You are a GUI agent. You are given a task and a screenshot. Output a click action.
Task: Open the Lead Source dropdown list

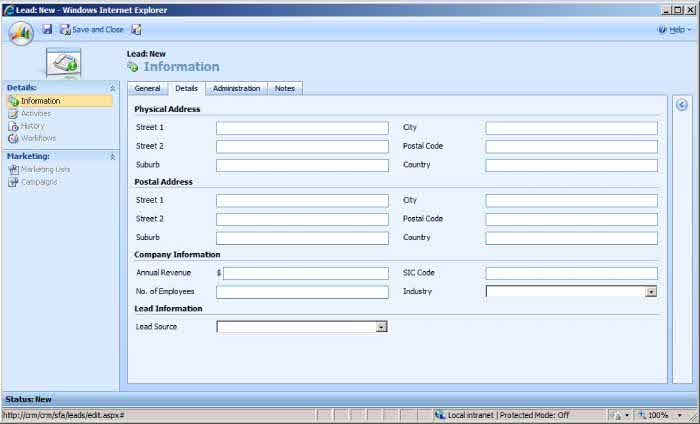381,327
